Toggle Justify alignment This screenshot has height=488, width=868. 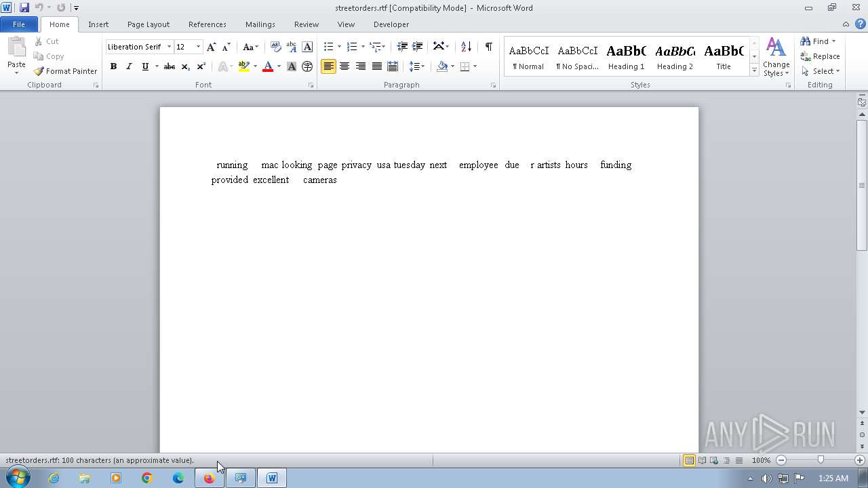(376, 66)
